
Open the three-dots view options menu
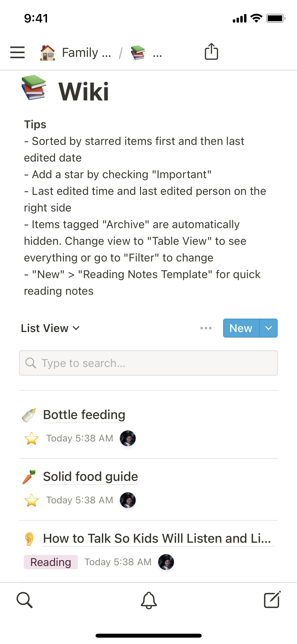coord(206,328)
